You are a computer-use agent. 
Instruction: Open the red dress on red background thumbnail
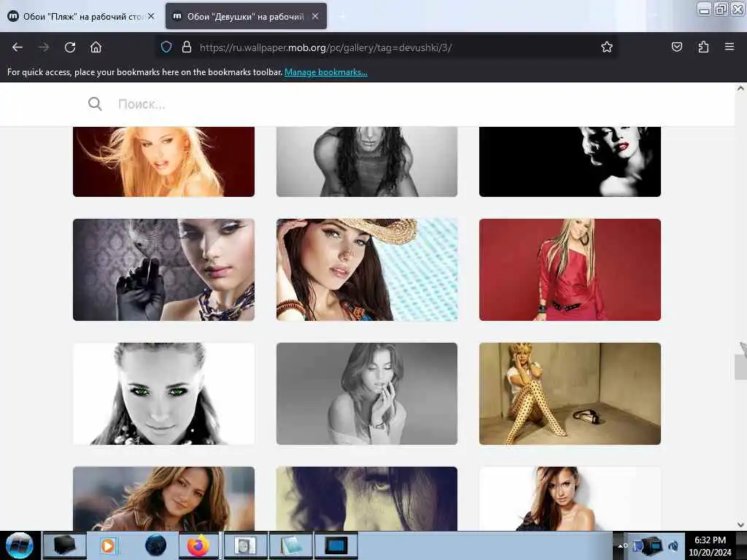(570, 270)
